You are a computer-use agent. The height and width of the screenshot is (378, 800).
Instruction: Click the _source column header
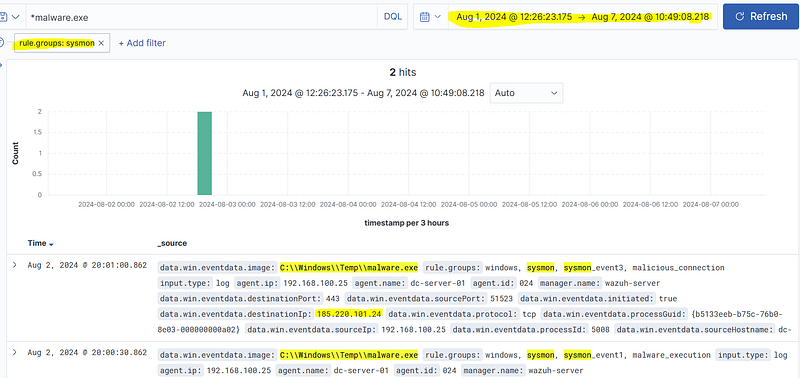tap(172, 243)
